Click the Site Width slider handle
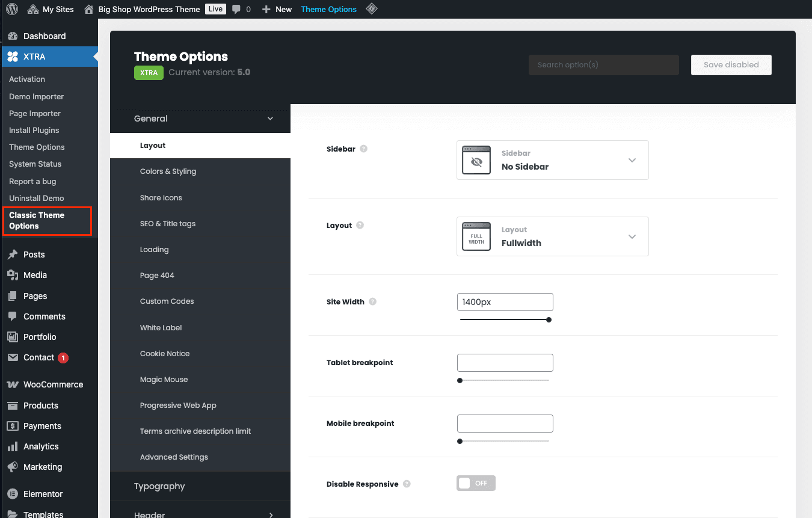This screenshot has width=812, height=518. (549, 320)
